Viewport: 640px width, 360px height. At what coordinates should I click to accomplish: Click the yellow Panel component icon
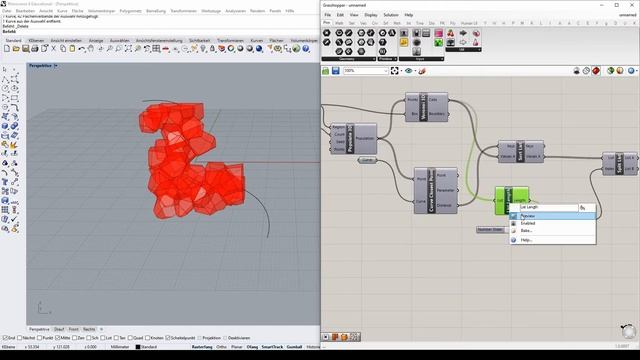[404, 42]
